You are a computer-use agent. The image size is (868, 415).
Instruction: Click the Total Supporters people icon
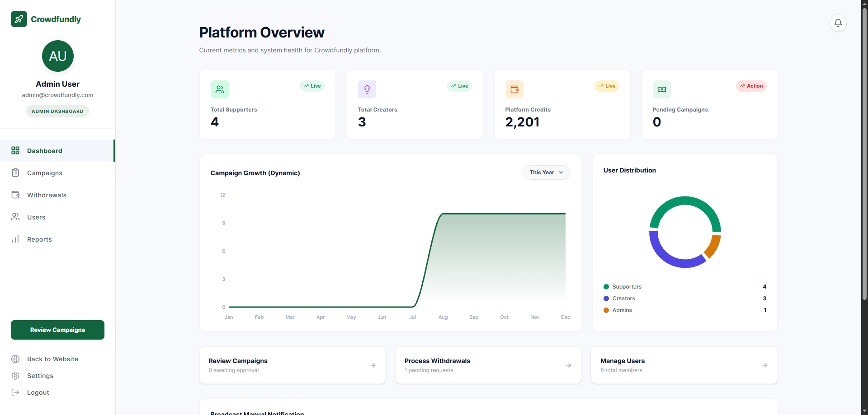click(x=220, y=89)
